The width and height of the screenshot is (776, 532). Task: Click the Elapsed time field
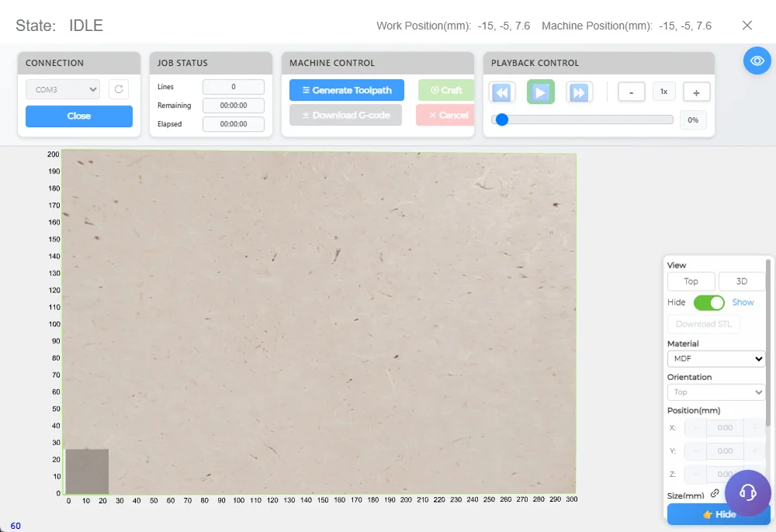pos(234,125)
